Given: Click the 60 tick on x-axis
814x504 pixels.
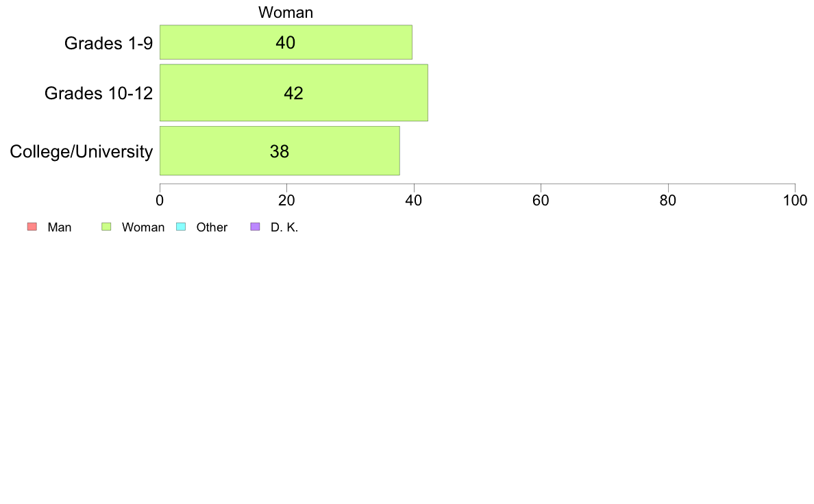Looking at the screenshot, I should pyautogui.click(x=541, y=201).
